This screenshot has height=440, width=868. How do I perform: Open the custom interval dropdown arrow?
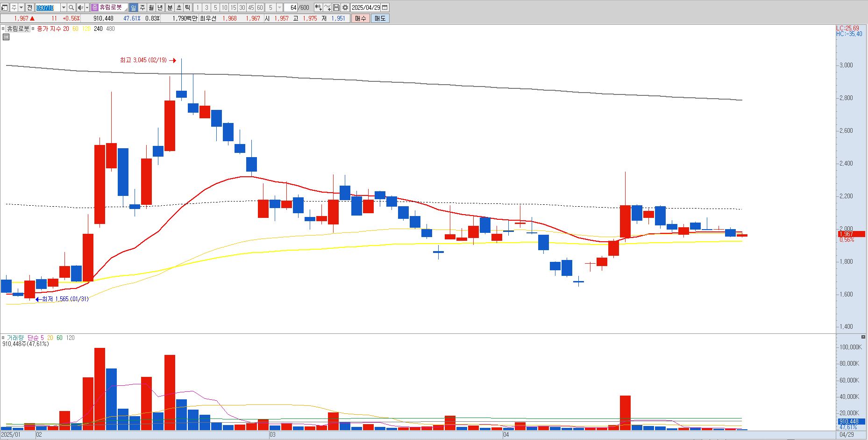tap(279, 7)
